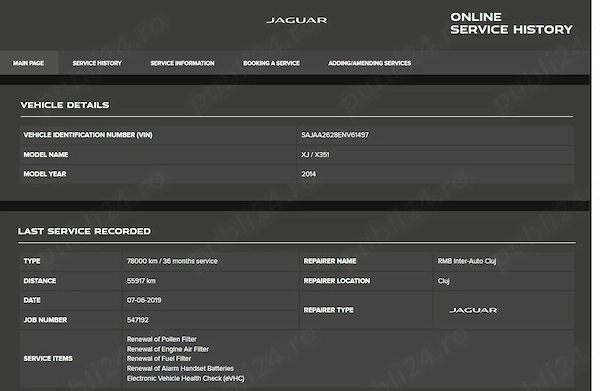
Task: Open the Service Information tab
Action: coord(182,63)
